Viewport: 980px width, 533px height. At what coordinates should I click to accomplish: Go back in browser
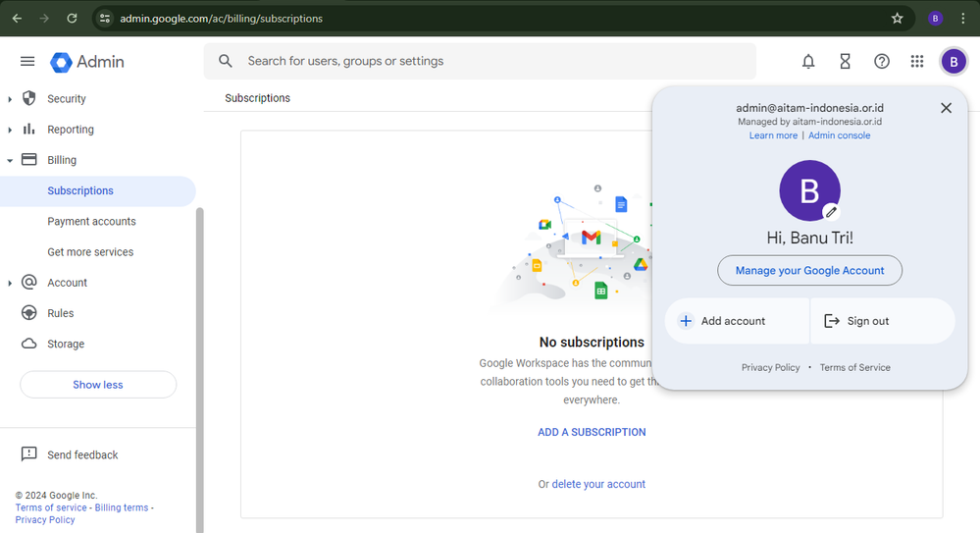[17, 18]
